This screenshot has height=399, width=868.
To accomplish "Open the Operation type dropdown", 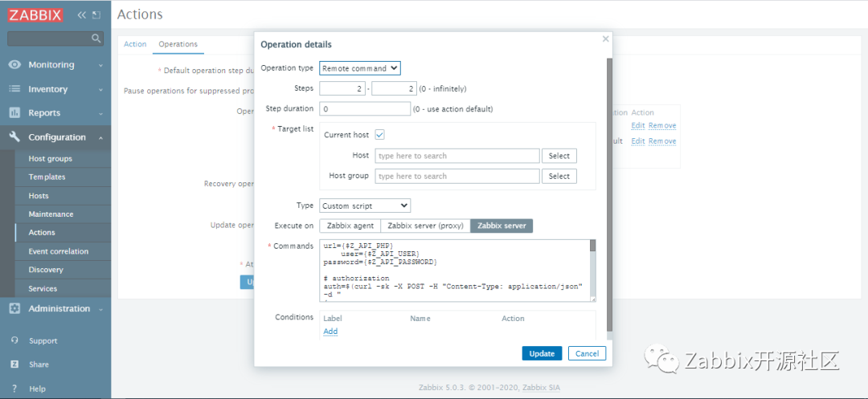I will tap(360, 68).
